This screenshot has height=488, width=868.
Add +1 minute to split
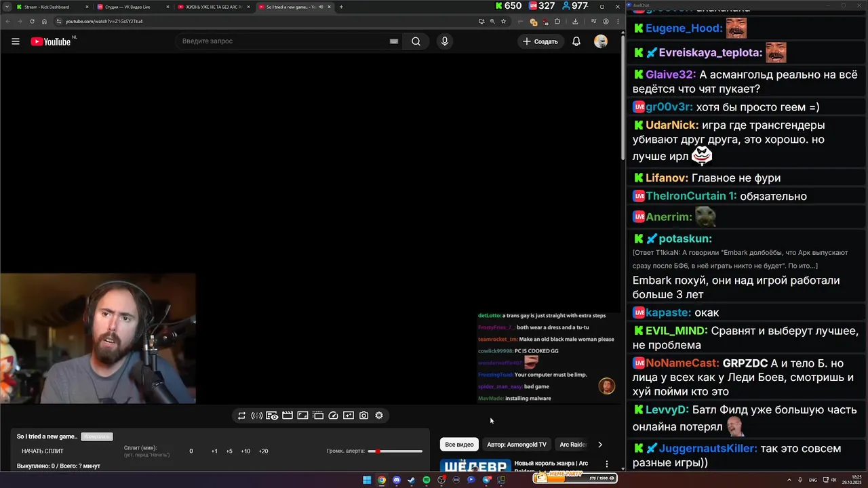click(214, 451)
